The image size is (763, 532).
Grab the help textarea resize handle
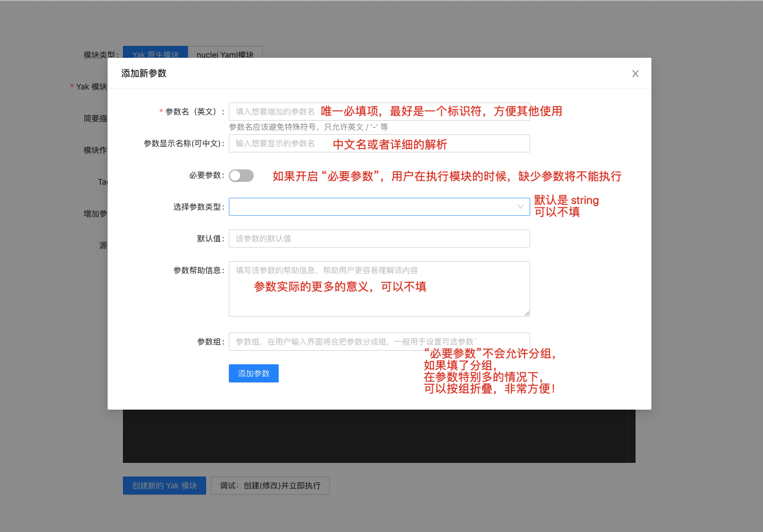click(x=527, y=313)
